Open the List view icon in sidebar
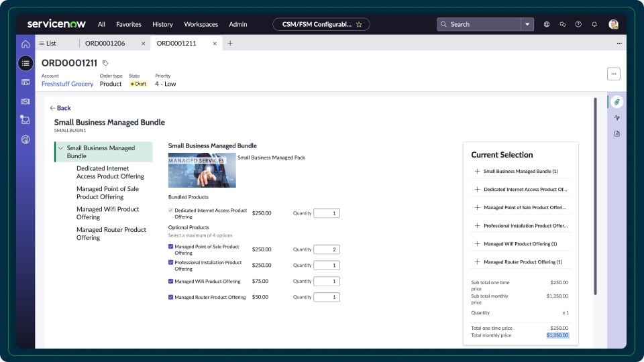The height and width of the screenshot is (362, 644). click(25, 63)
